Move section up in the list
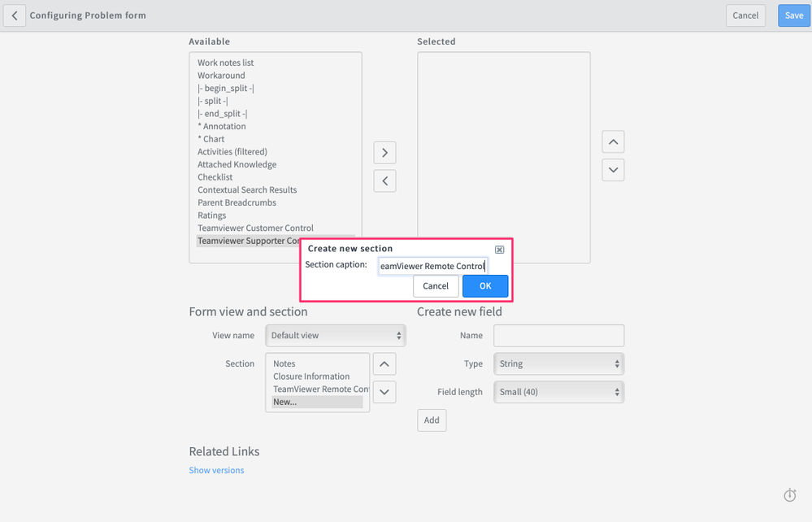 [384, 364]
